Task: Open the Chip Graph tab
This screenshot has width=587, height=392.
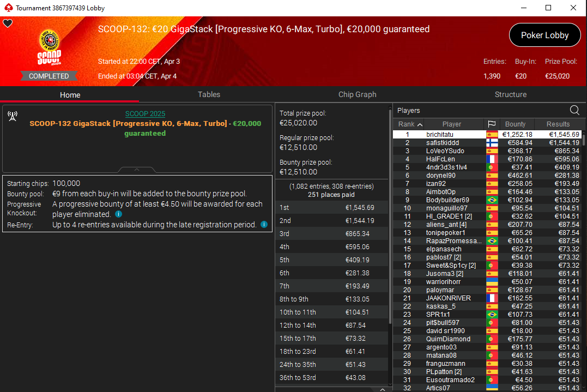Action: tap(357, 94)
